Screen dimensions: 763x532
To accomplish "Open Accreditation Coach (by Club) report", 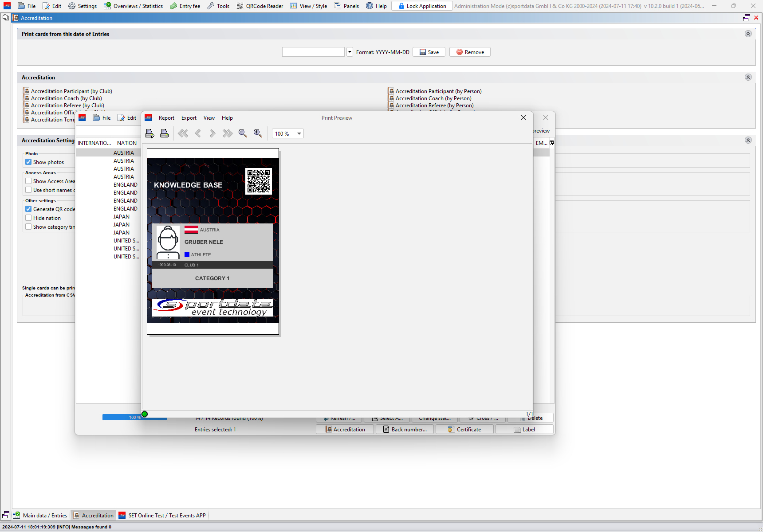I will [x=67, y=98].
